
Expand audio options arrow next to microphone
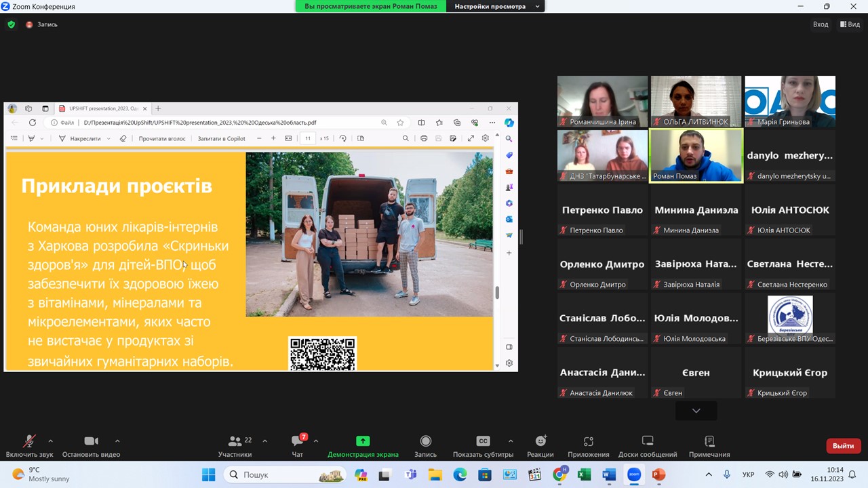(50, 441)
